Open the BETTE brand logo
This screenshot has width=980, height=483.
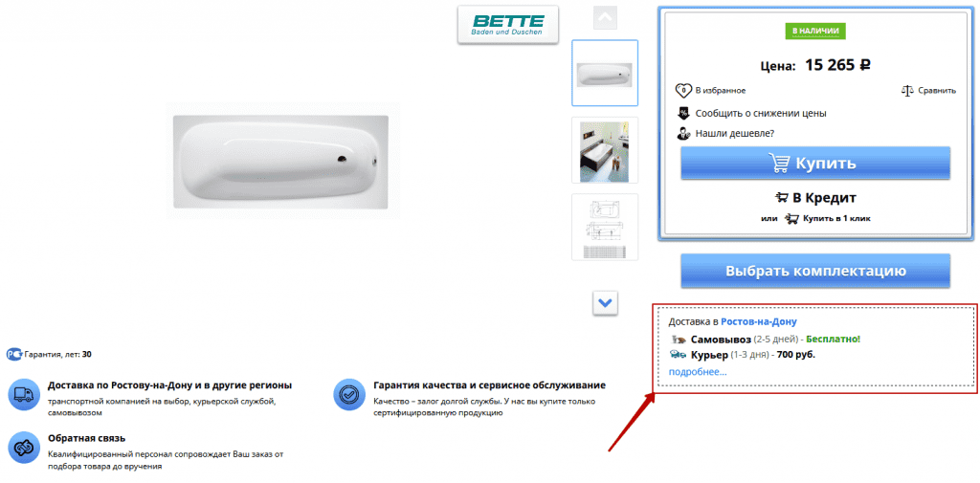507,25
